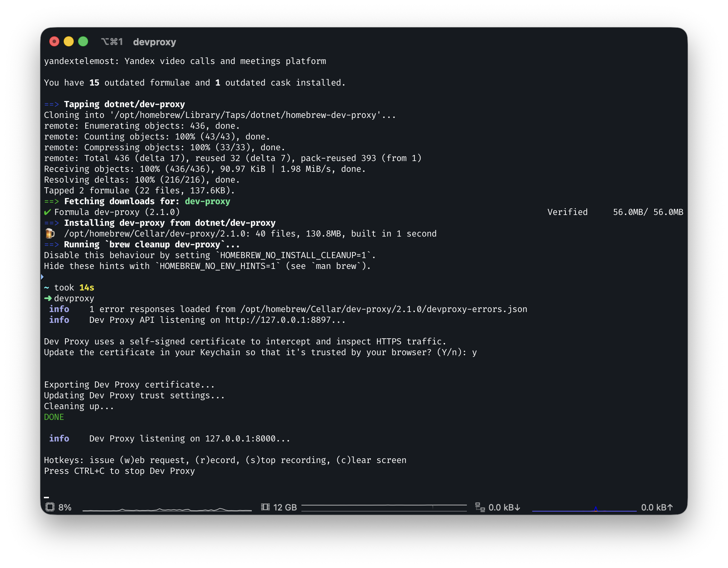
Task: Click the CPU usage chip icon
Action: (50, 507)
